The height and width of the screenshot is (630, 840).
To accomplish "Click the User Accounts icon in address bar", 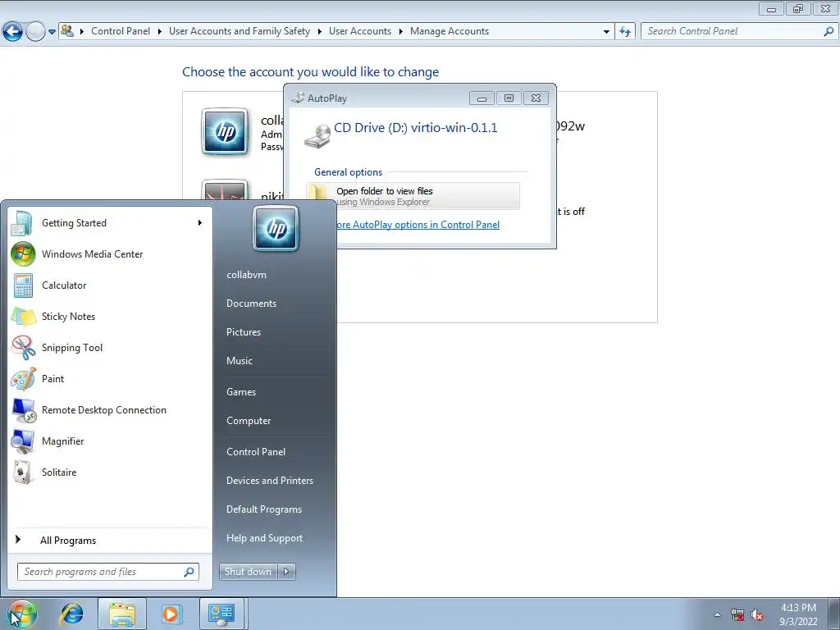I will (x=67, y=31).
